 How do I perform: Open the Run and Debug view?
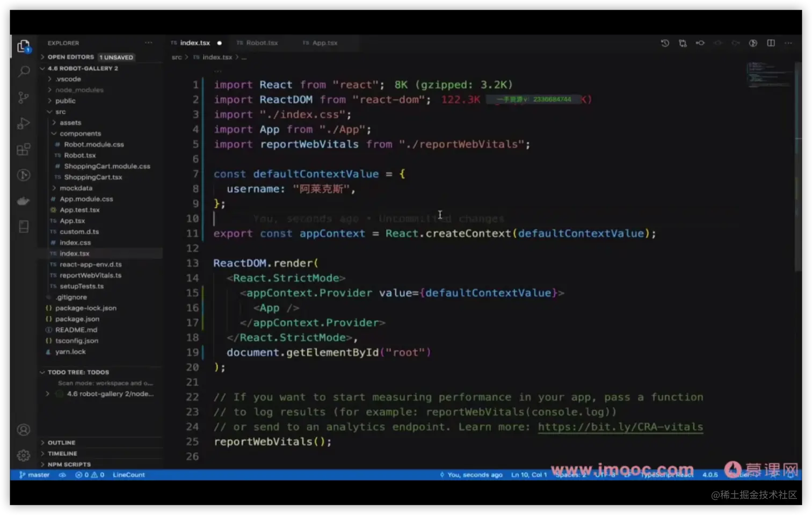[23, 123]
